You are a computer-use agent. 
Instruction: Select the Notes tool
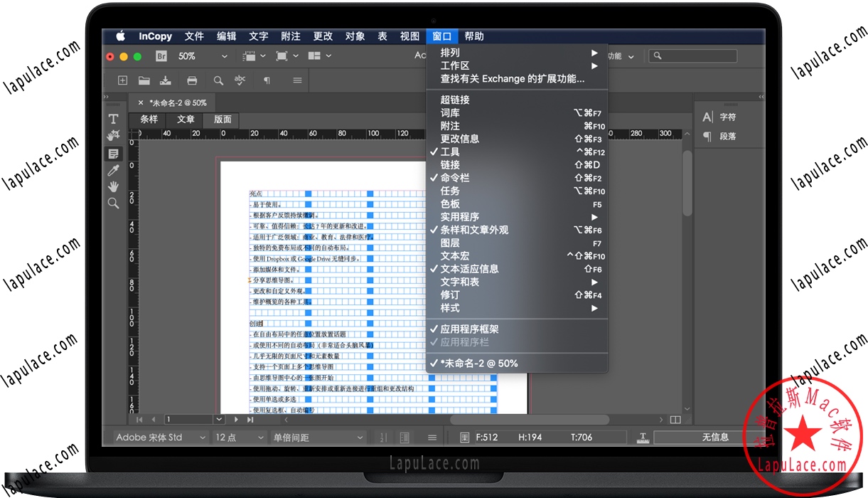114,153
